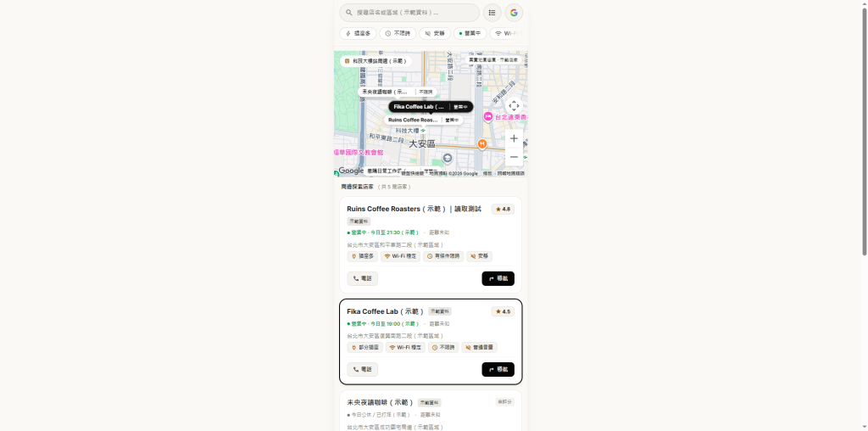Zoom out on the map

514,157
